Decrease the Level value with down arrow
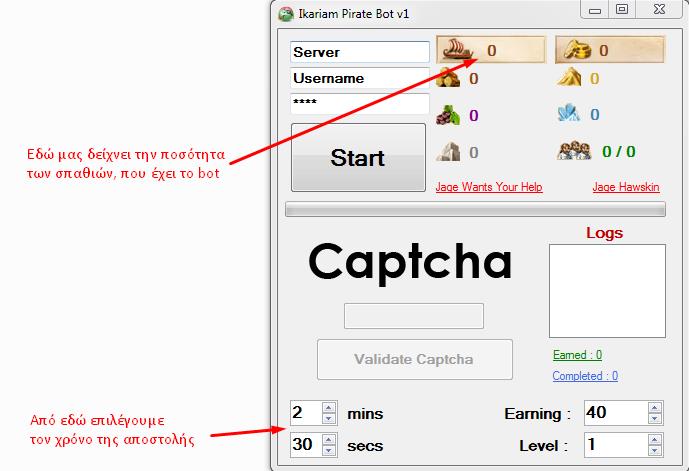689x471 pixels. coord(654,450)
